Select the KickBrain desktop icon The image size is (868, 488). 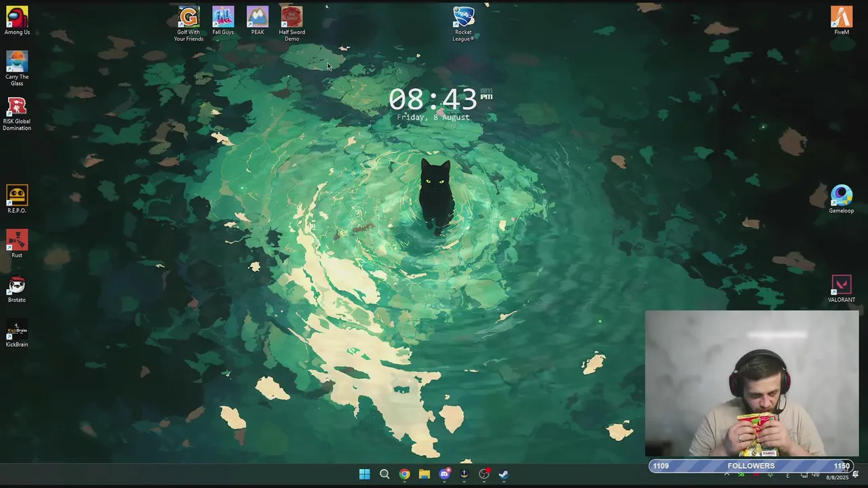coord(17,333)
